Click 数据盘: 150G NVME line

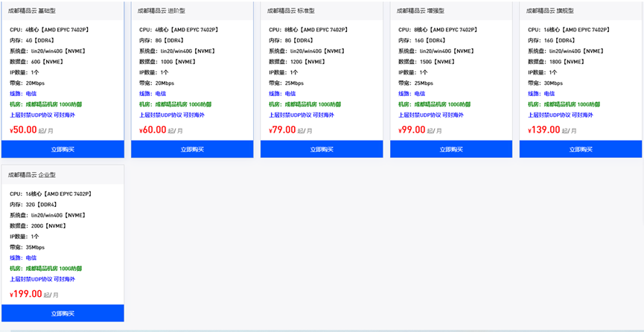click(427, 62)
